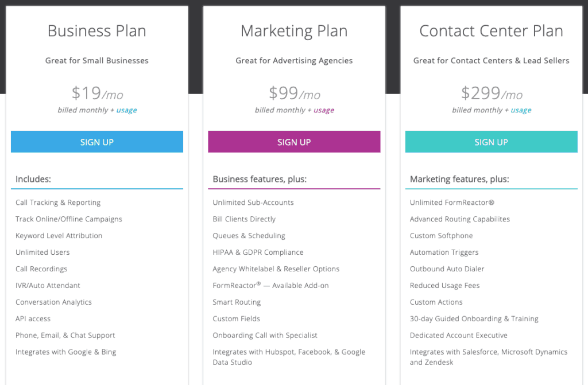This screenshot has width=588, height=385.
Task: Open the usage link under the $99 price
Action: click(324, 110)
